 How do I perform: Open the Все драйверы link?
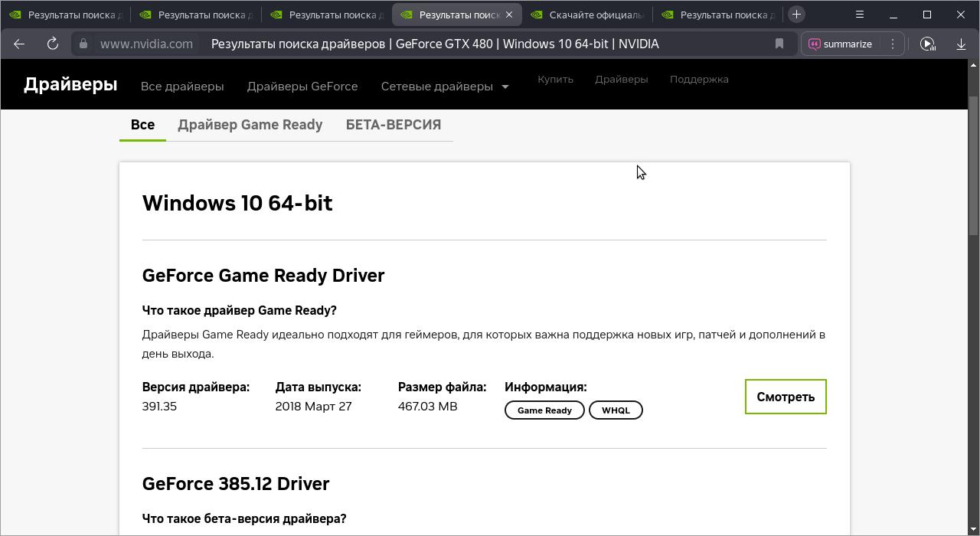[182, 87]
